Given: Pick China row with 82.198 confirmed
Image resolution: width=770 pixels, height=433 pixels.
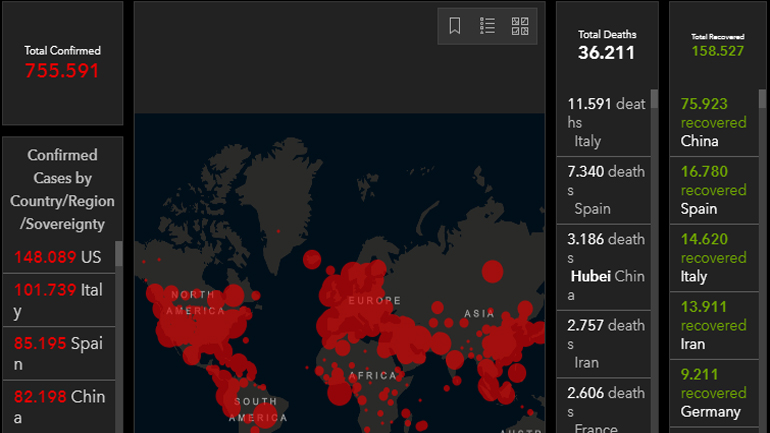Looking at the screenshot, I should click(x=58, y=406).
